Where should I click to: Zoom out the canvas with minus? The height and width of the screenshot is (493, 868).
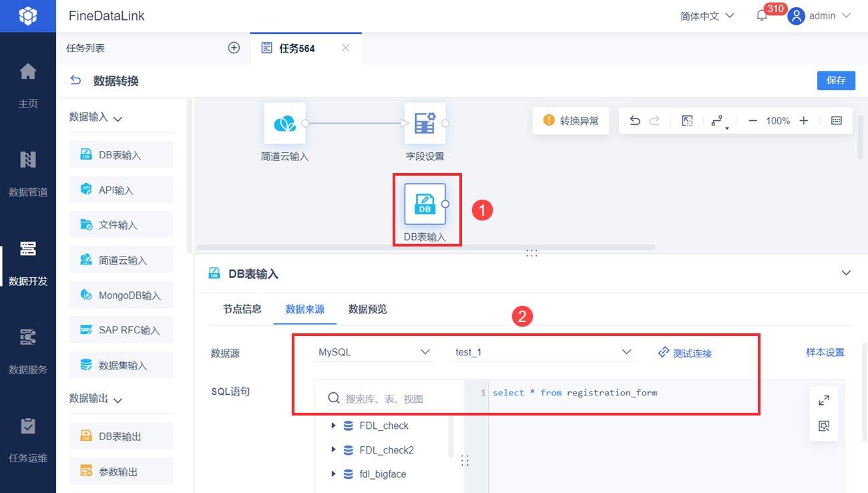click(752, 121)
